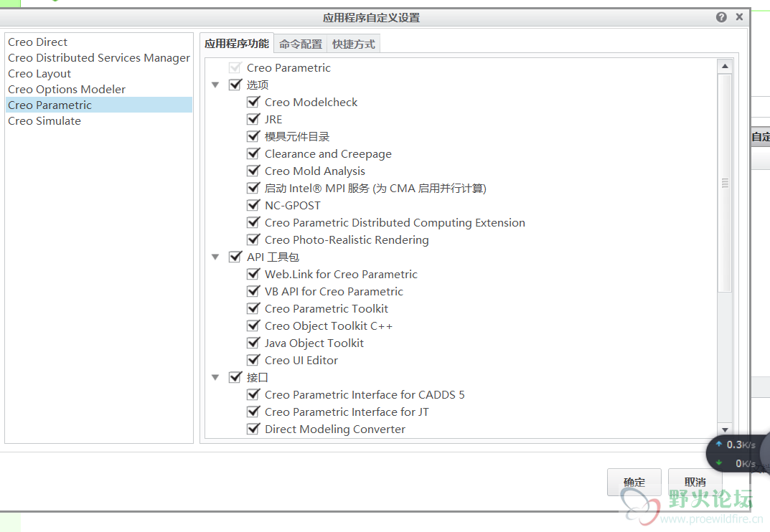Toggle VB API for Creo Parametric

pos(253,290)
